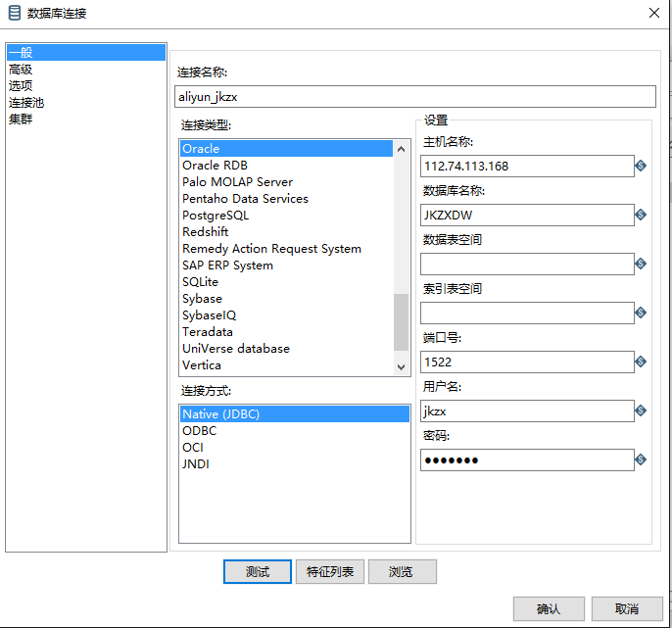
Task: Select Oracle RDB connection type
Action: pos(286,165)
